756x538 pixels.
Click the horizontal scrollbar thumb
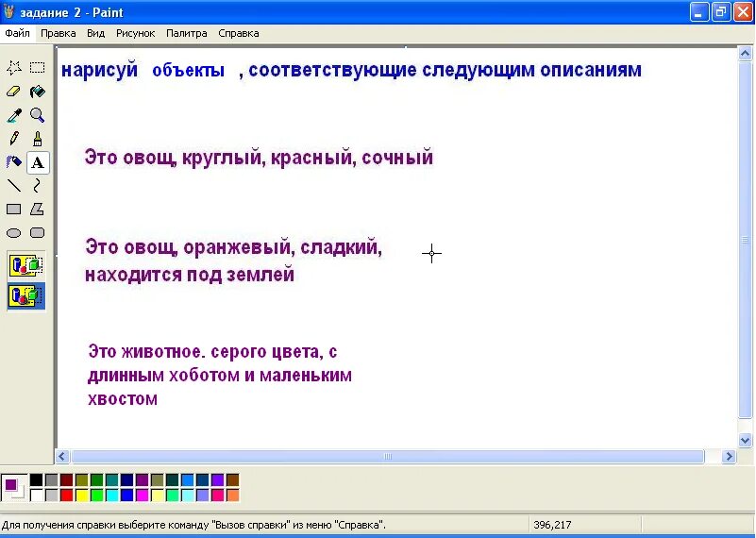(x=388, y=456)
